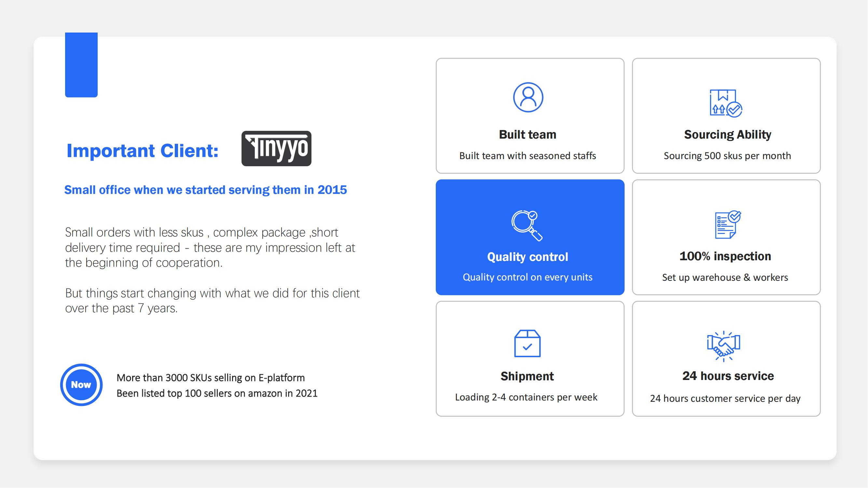Click the 24 hours service heading

click(728, 376)
